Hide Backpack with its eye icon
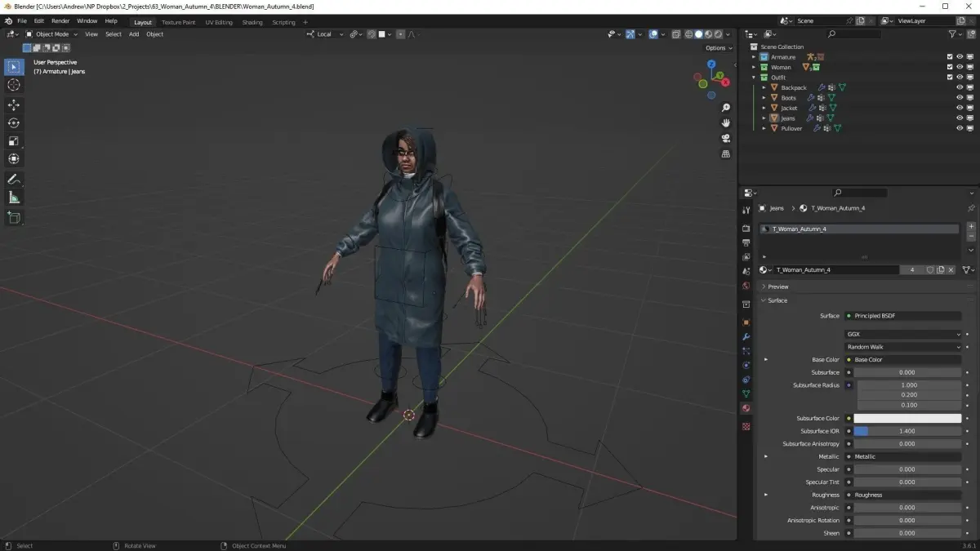The width and height of the screenshot is (980, 551). click(x=960, y=87)
